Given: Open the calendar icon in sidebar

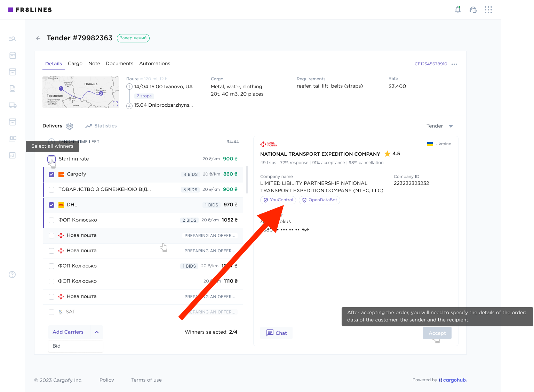Looking at the screenshot, I should [13, 55].
